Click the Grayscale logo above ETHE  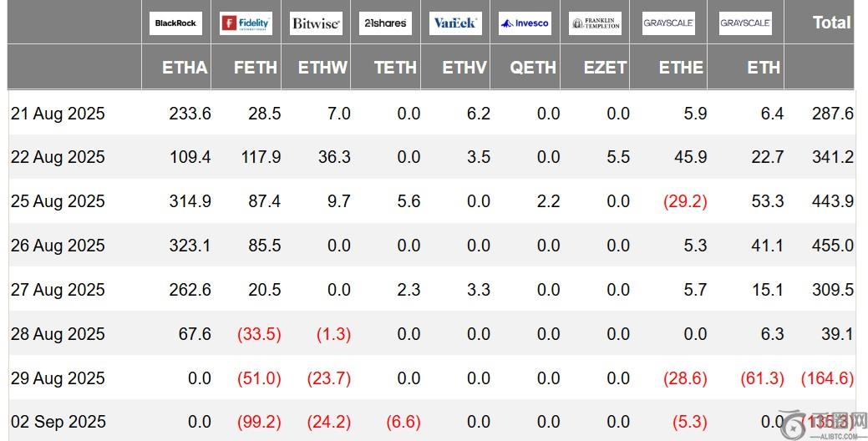pyautogui.click(x=668, y=23)
